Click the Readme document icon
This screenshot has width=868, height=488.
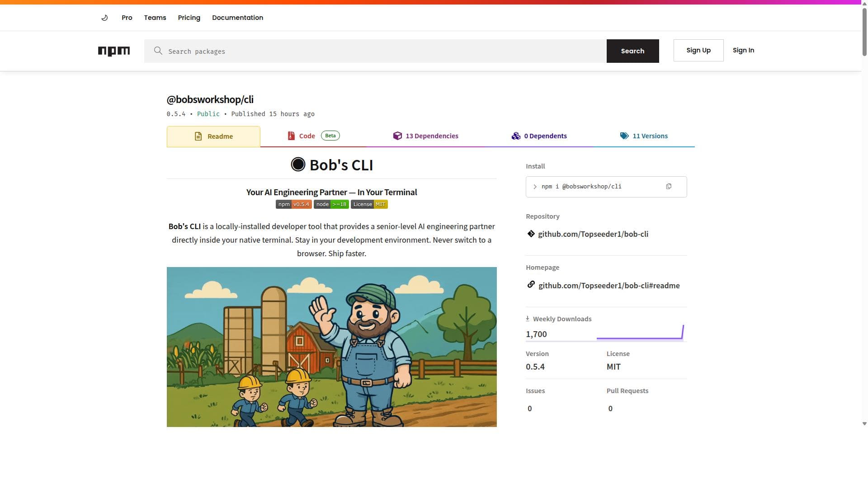198,136
